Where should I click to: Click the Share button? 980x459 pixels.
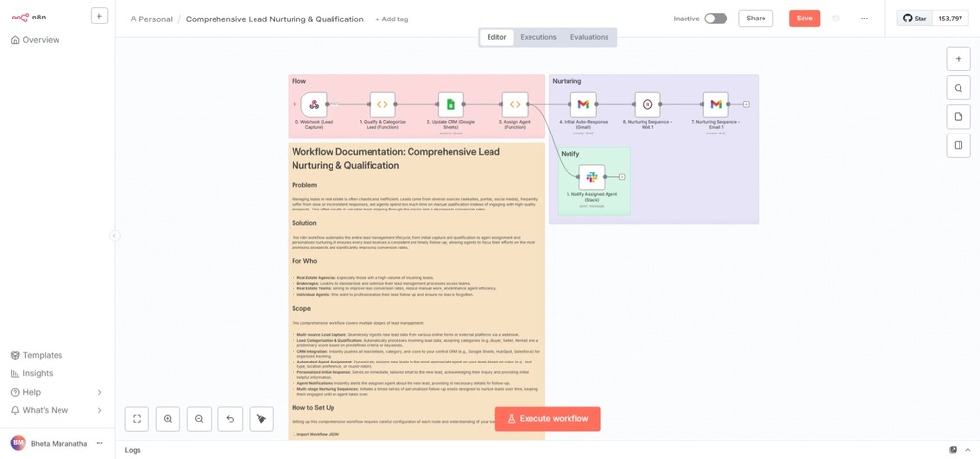756,19
